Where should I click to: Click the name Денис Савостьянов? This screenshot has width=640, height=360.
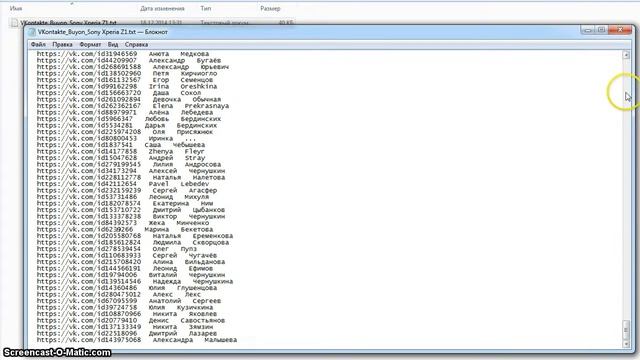pyautogui.click(x=187, y=321)
